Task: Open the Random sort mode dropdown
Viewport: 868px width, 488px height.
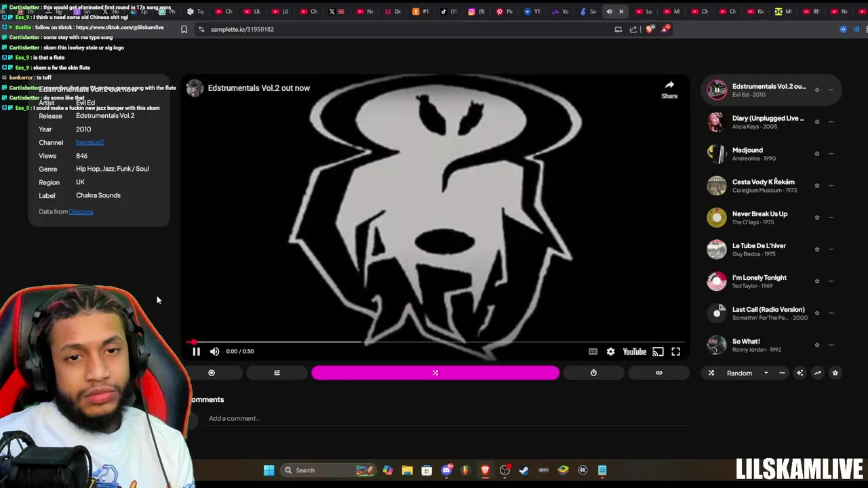Action: pyautogui.click(x=747, y=373)
